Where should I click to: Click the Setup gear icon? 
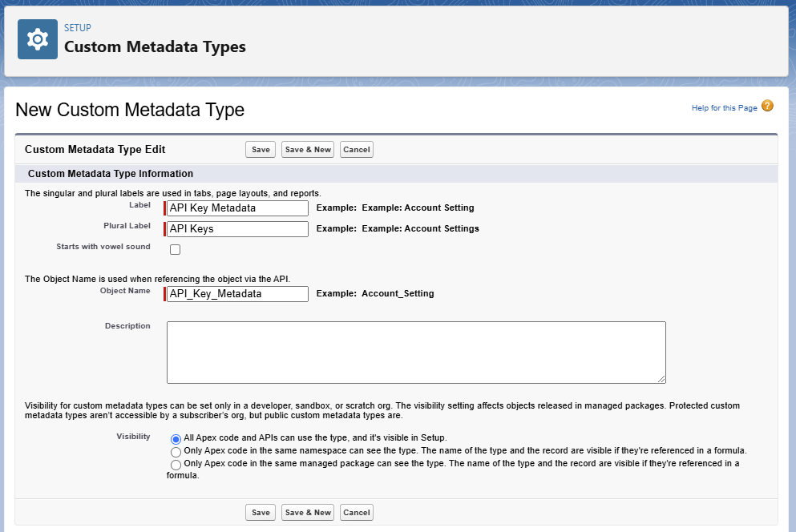(x=38, y=39)
